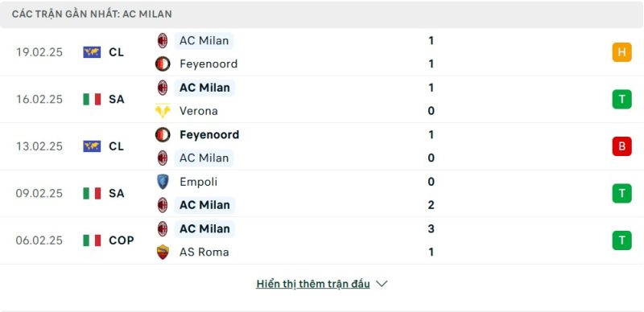Select the Feyenoord team name on 13.02.25

tap(209, 134)
